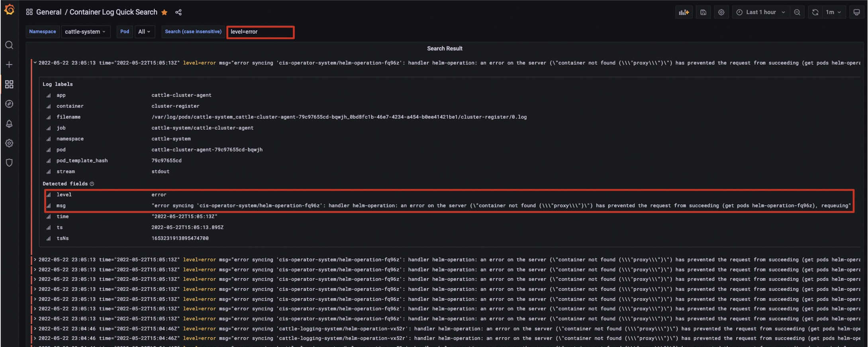
Task: Star the Container Log Quick Search dashboard
Action: pos(164,12)
